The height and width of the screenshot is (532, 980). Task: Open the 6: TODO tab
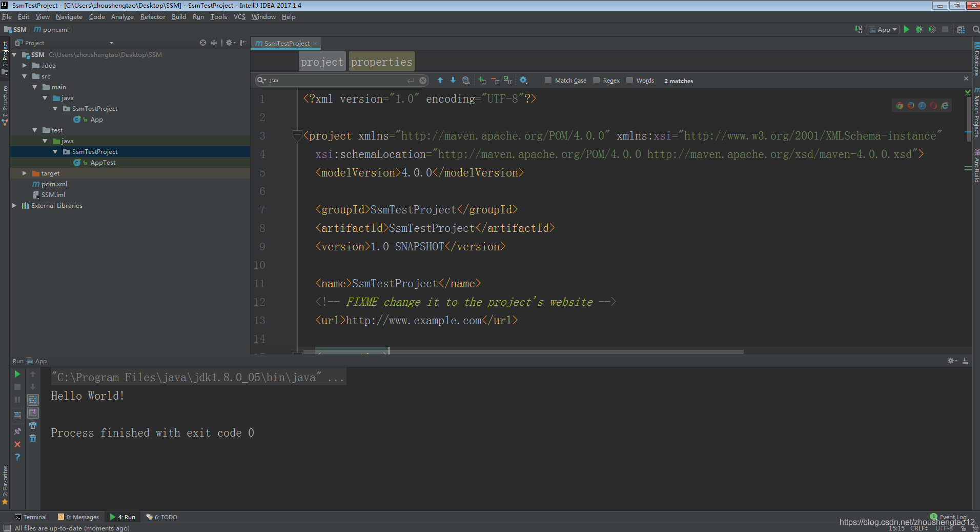click(162, 517)
